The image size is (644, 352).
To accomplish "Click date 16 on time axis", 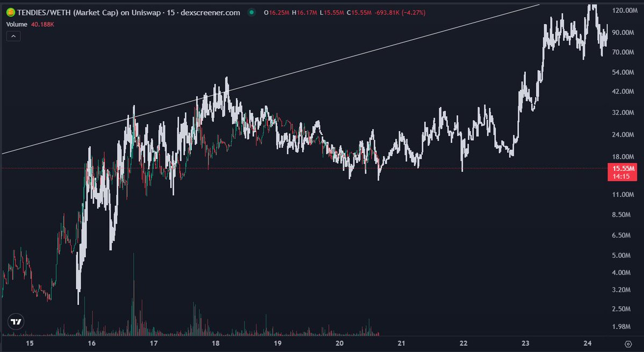I will click(92, 343).
